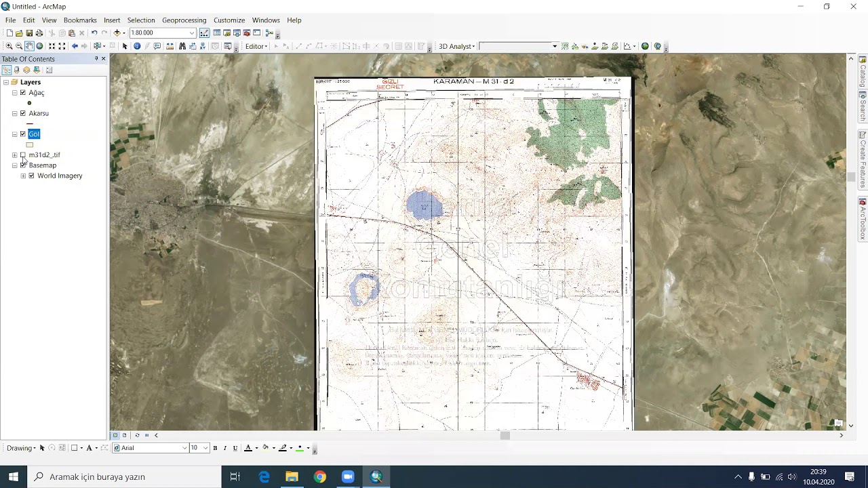Select the Zoom Out tool
This screenshot has height=488, width=868.
(19, 46)
